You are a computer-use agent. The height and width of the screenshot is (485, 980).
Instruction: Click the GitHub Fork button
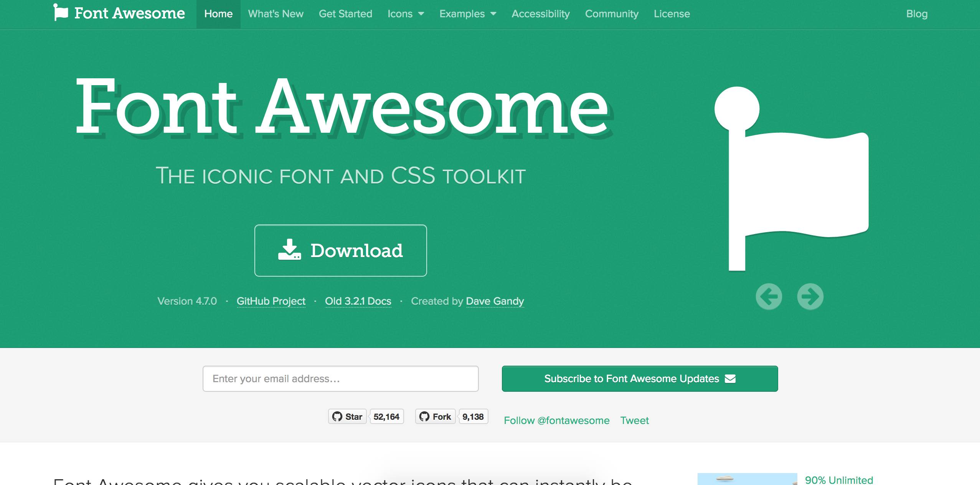[x=435, y=417]
